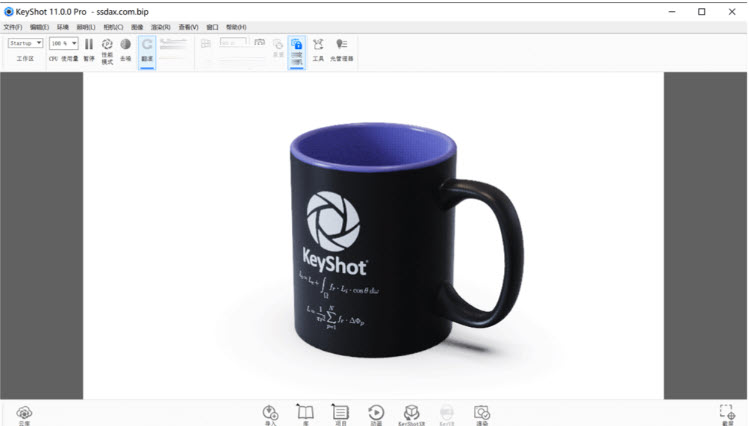Image resolution: width=749 pixels, height=426 pixels.
Task: Take a screenshot with bottom-right icon
Action: [x=727, y=412]
